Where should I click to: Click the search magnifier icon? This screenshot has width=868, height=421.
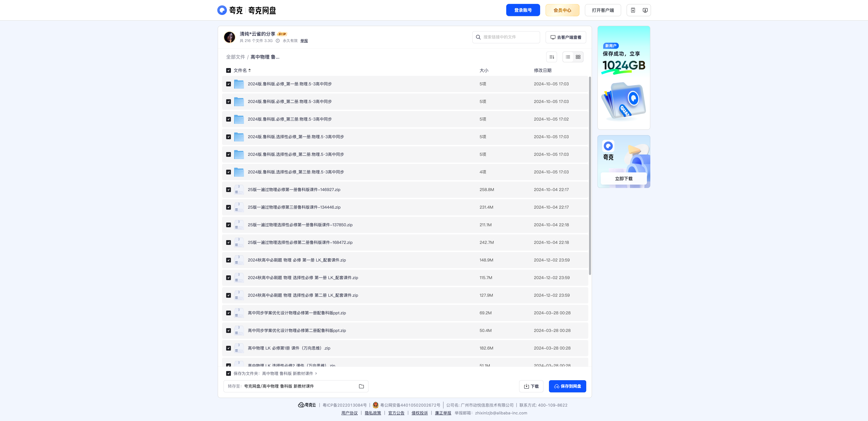point(478,37)
